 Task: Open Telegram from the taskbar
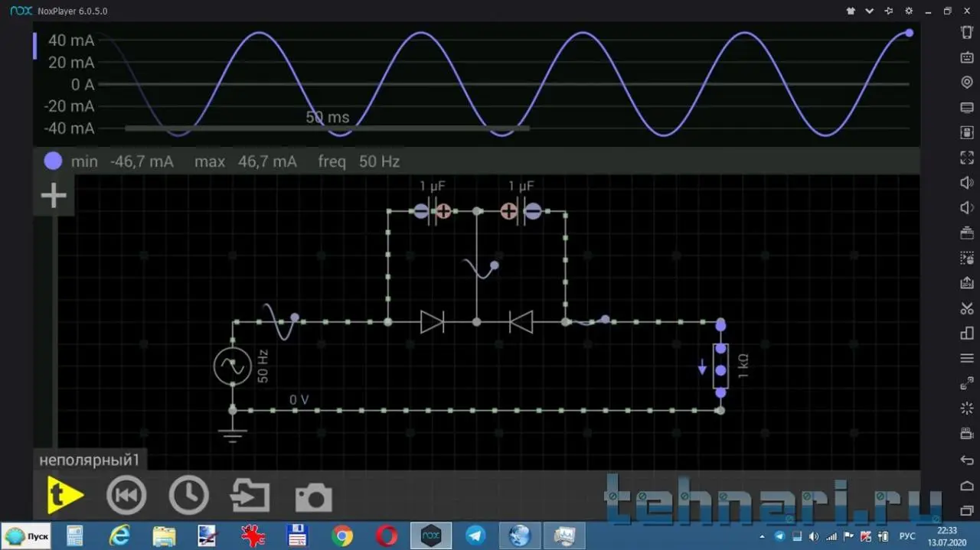pos(475,536)
